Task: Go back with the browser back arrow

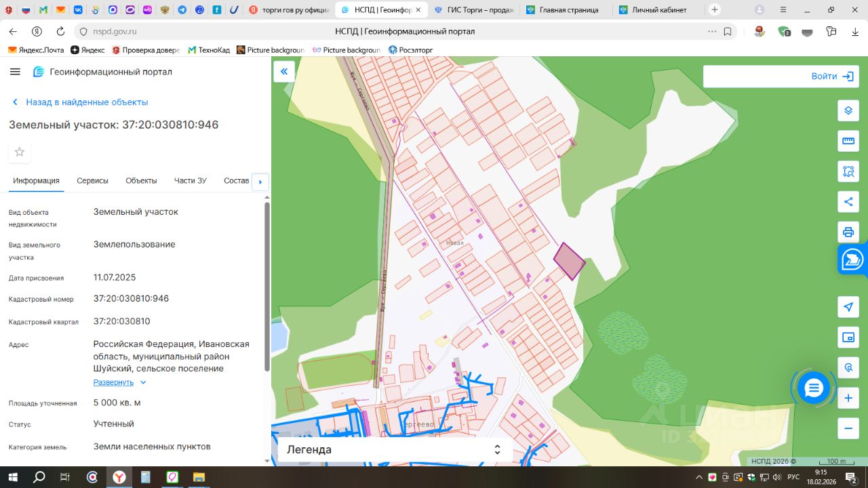Action: tap(13, 31)
